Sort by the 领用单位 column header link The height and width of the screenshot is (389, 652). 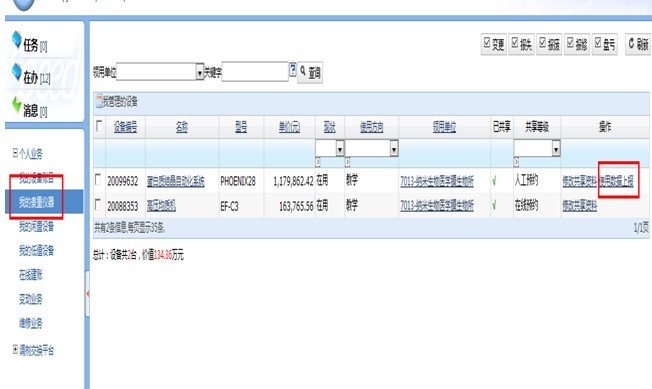click(x=444, y=127)
